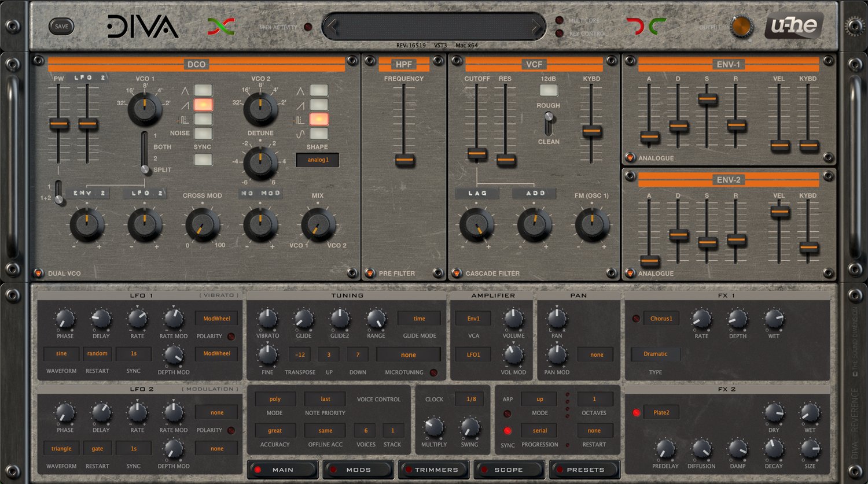868x484 pixels.
Task: Open the ENV-2 ANALOGUE model selector triangle
Action: pyautogui.click(x=630, y=273)
